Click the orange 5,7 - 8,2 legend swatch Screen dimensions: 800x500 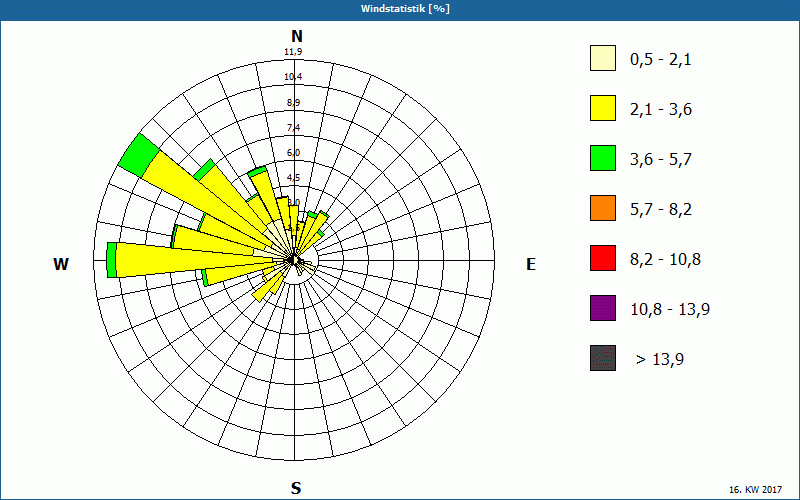(603, 208)
